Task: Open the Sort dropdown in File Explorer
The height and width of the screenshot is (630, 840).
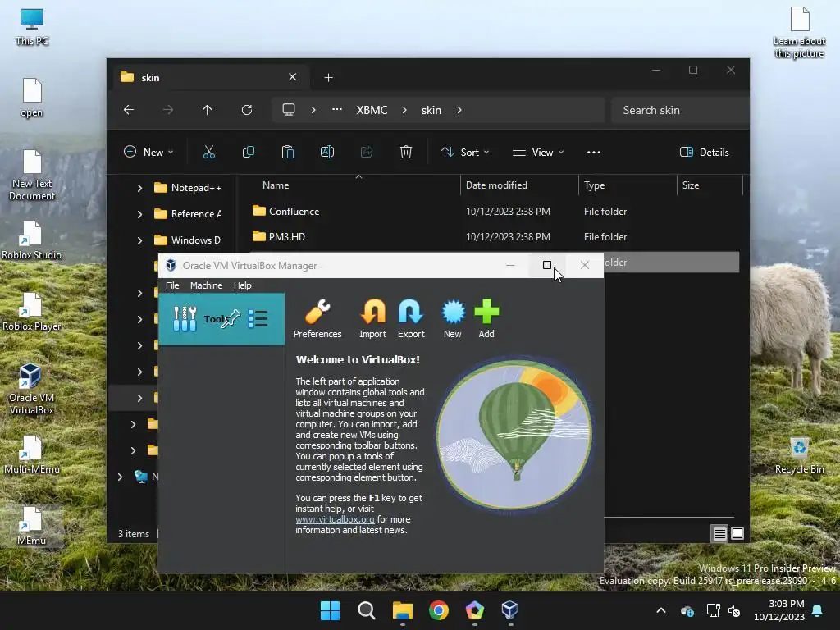Action: click(465, 152)
